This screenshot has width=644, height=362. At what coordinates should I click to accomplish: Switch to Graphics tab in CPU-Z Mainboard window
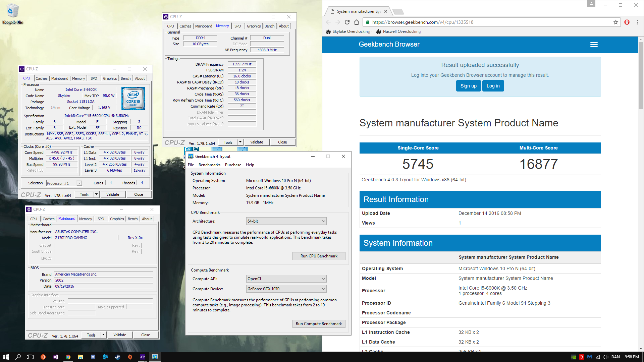pyautogui.click(x=117, y=219)
